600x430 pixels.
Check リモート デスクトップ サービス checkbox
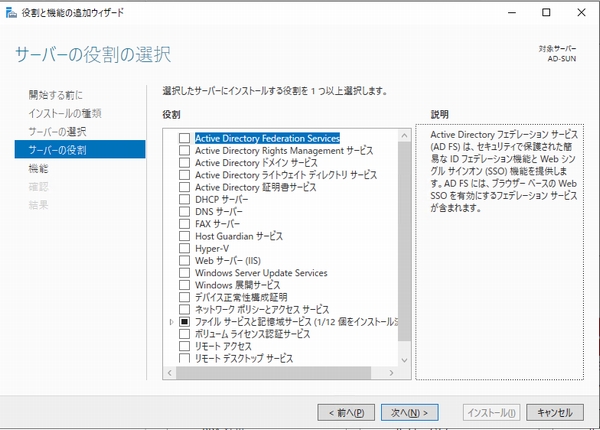click(184, 358)
